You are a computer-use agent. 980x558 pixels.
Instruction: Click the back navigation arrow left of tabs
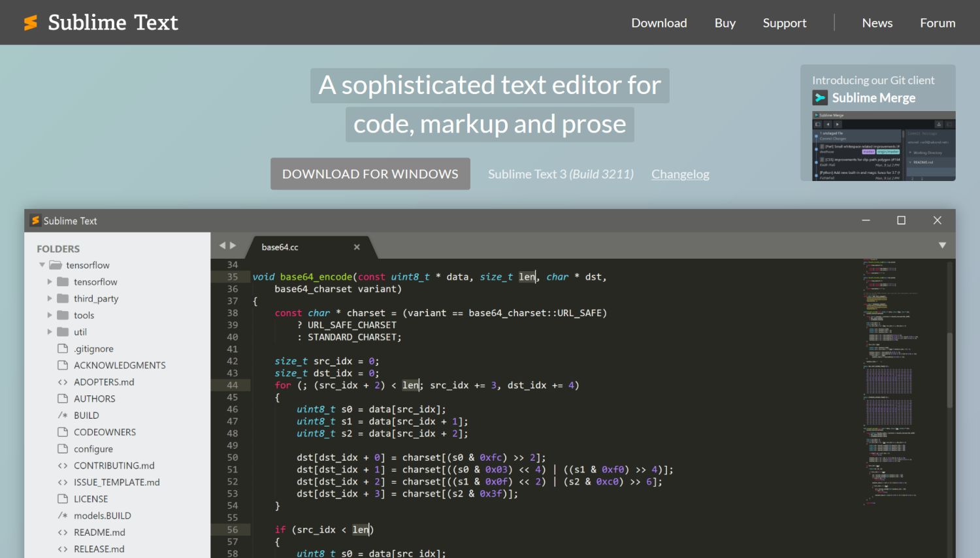223,244
